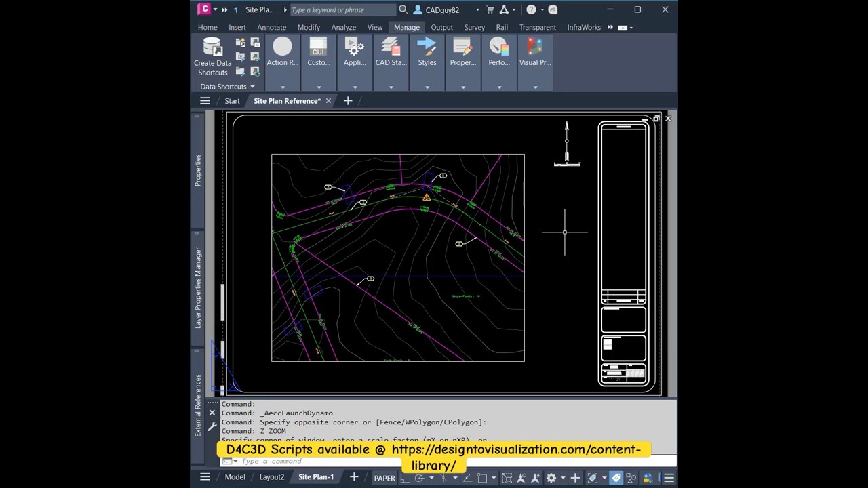Open the Action Recorder panel button
The width and height of the screenshot is (868, 488).
[x=282, y=47]
